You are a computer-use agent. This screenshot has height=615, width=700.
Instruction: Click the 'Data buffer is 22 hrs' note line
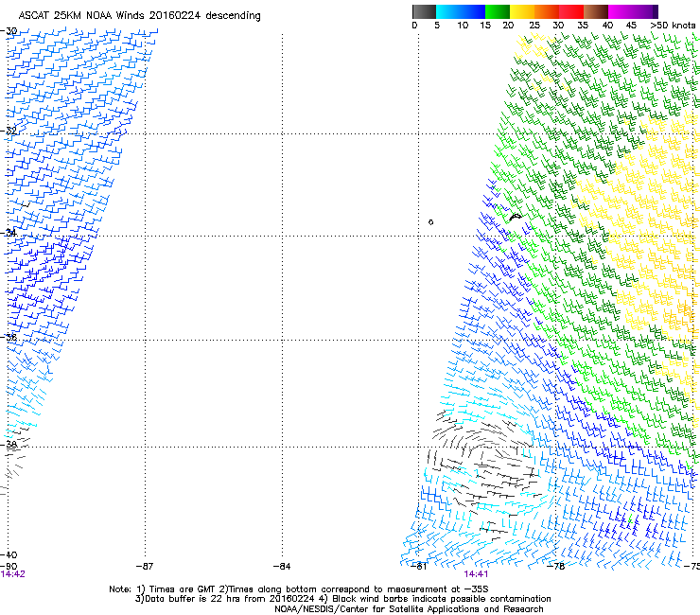(342, 599)
